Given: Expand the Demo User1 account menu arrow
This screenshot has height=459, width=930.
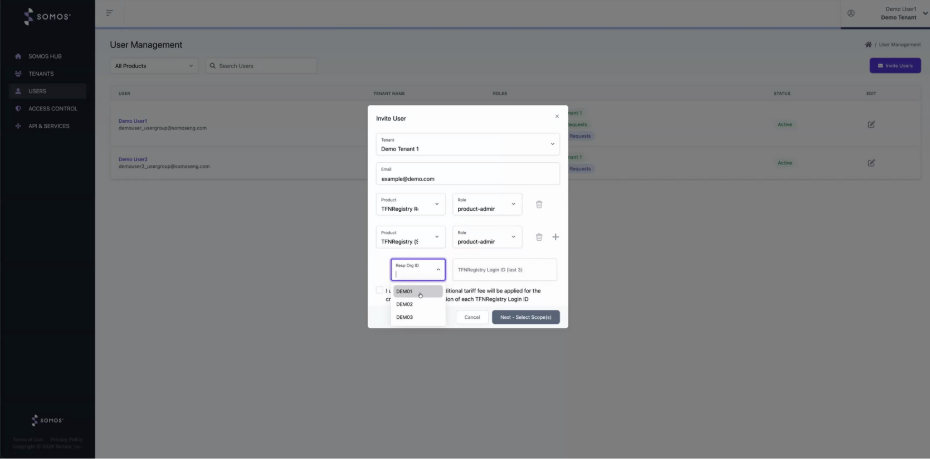Looking at the screenshot, I should click(x=925, y=14).
